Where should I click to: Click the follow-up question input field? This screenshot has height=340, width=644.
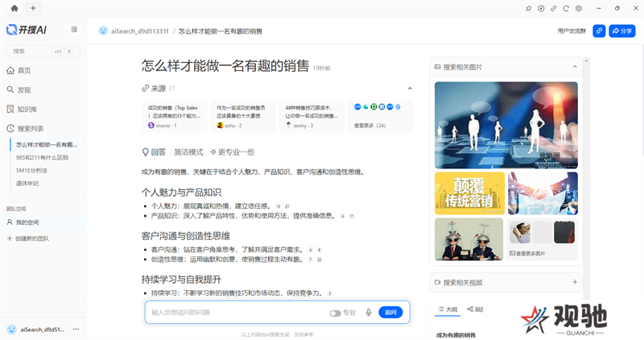(x=237, y=313)
